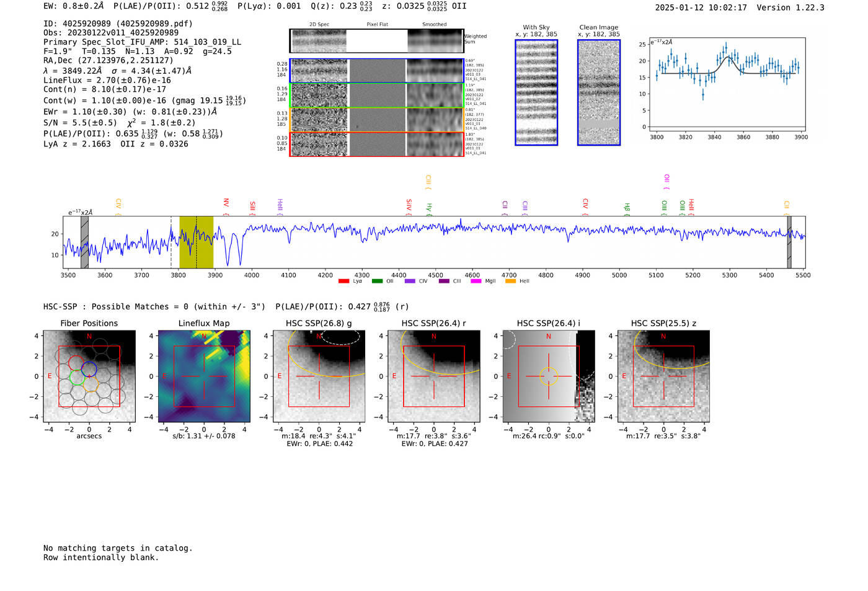Click the magenta MgII legend swatch
868x591 pixels.
click(x=476, y=282)
